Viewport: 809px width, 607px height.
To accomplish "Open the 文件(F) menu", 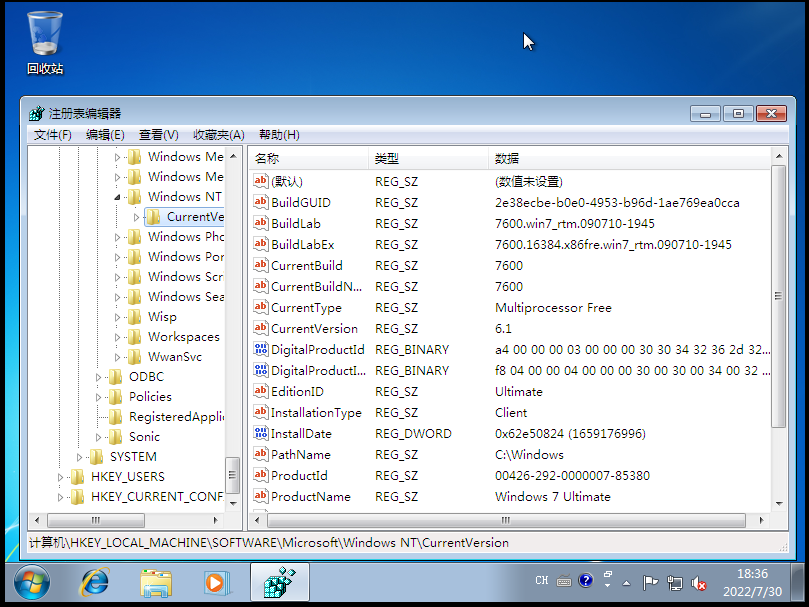I will [x=53, y=135].
